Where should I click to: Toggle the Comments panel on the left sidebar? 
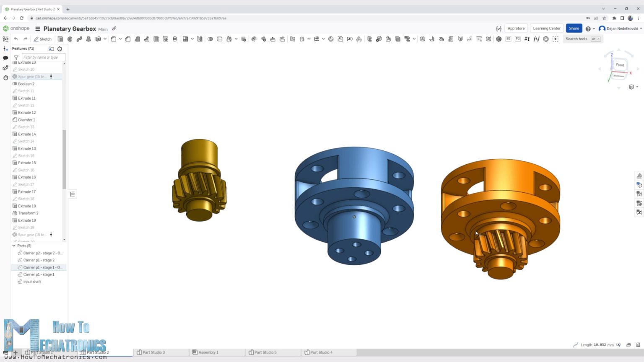click(x=6, y=58)
